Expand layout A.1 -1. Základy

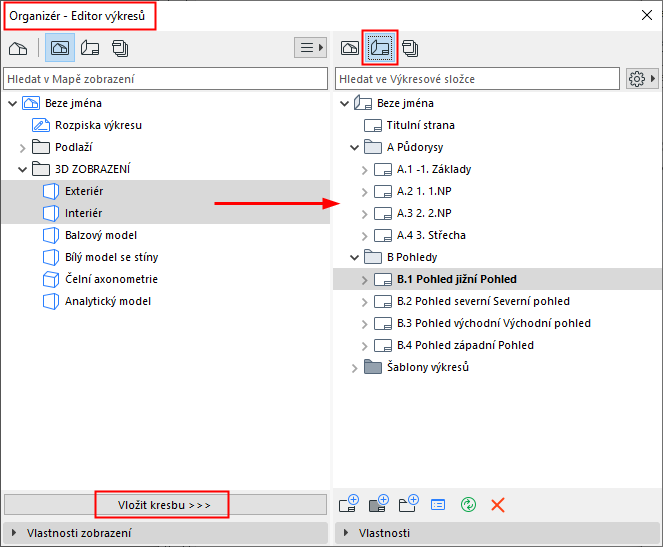(364, 170)
